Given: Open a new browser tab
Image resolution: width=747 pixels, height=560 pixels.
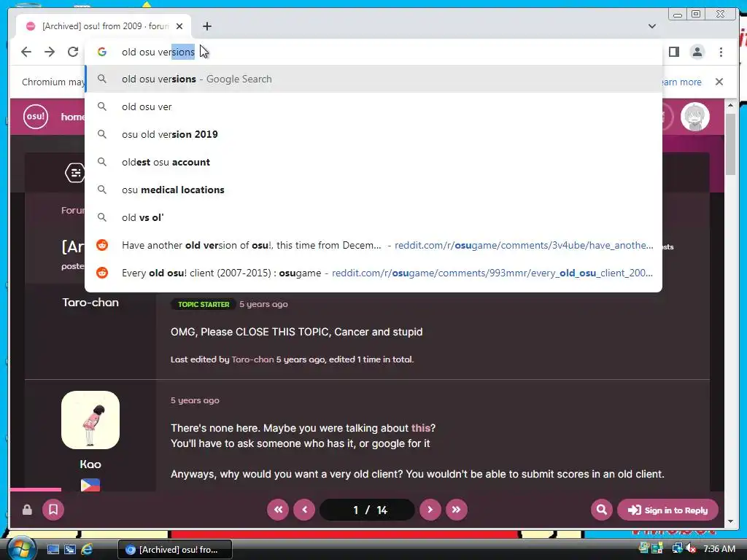Looking at the screenshot, I should click(206, 26).
